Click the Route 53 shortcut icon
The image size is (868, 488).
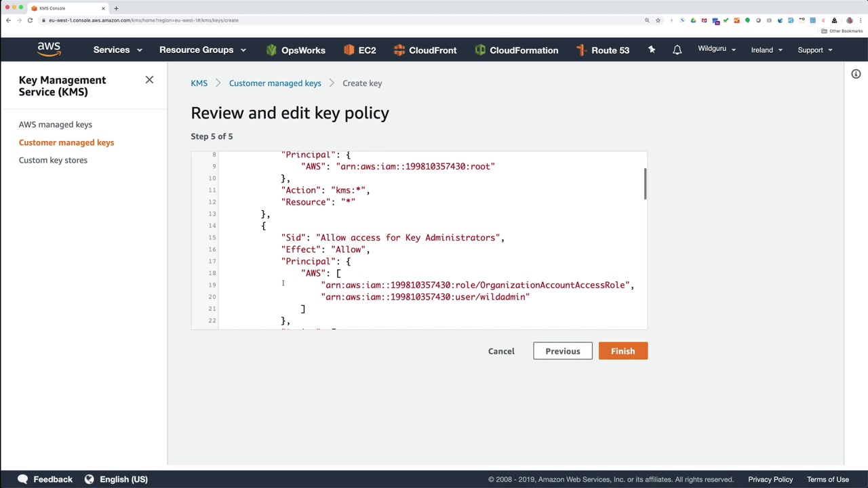580,49
